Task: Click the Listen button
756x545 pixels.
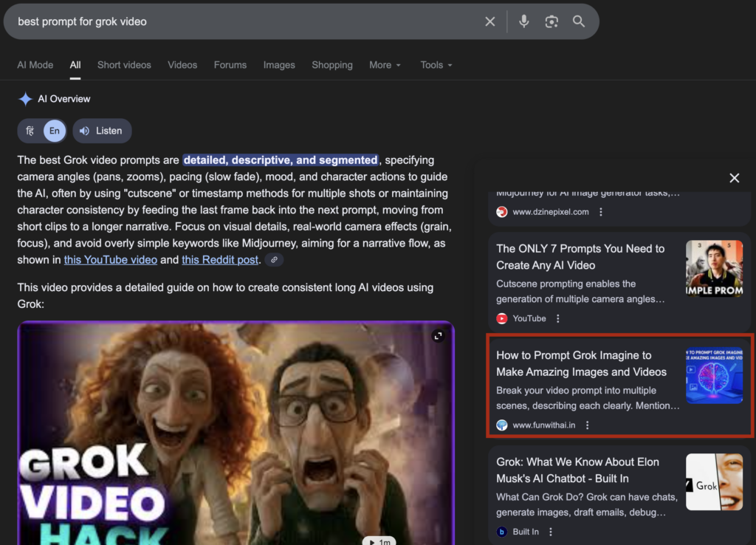Action: click(x=102, y=131)
